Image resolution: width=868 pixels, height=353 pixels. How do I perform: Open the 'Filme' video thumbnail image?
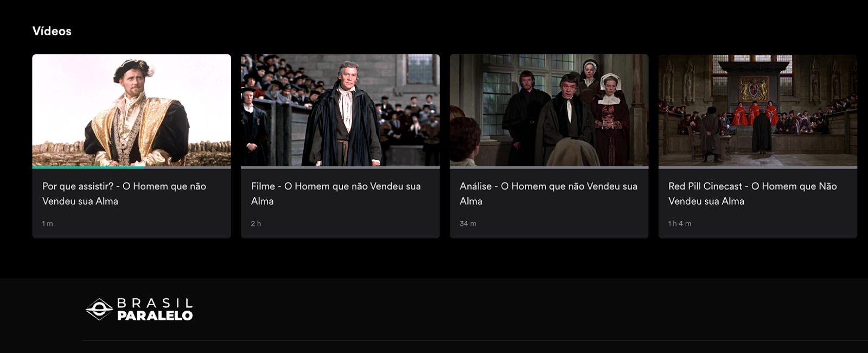(x=340, y=110)
